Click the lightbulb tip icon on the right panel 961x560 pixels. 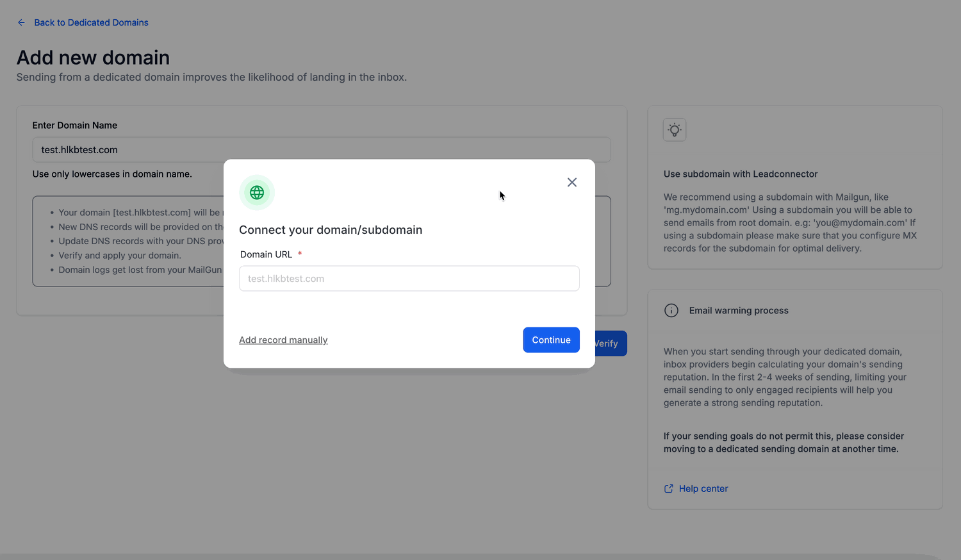tap(674, 129)
